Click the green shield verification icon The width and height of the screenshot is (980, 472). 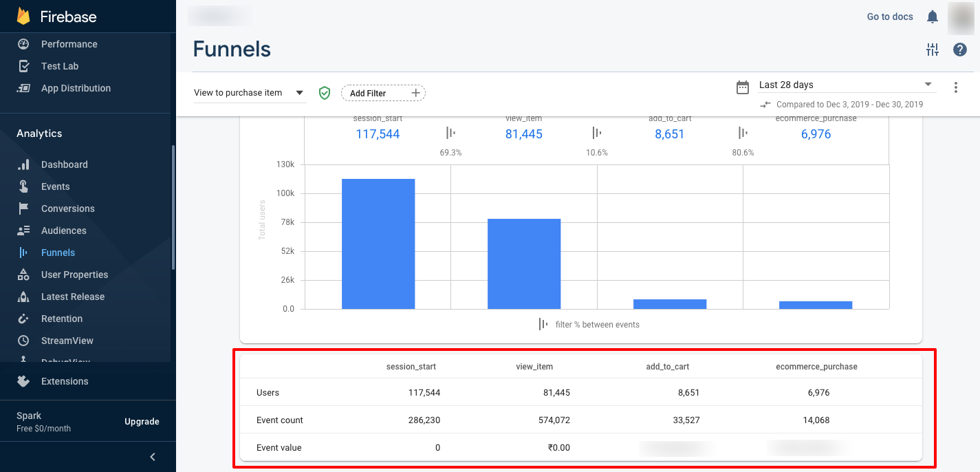325,93
